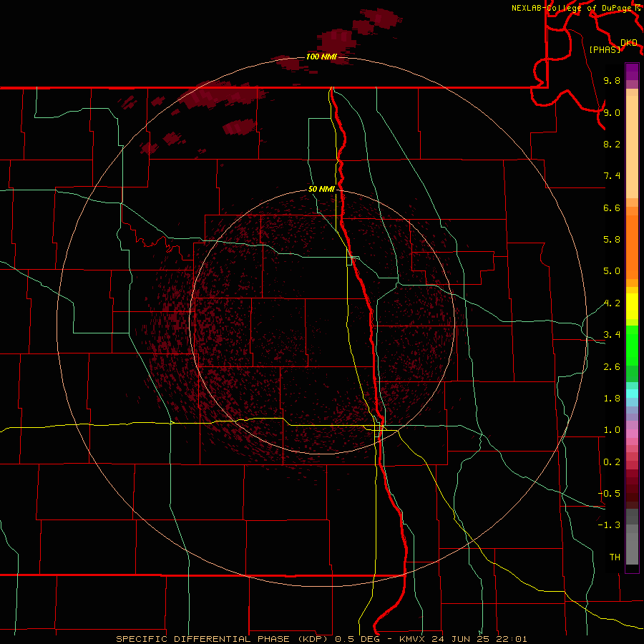This screenshot has width=644, height=644.
Task: Click the 6.6 value on the color scale
Action: pyautogui.click(x=612, y=208)
